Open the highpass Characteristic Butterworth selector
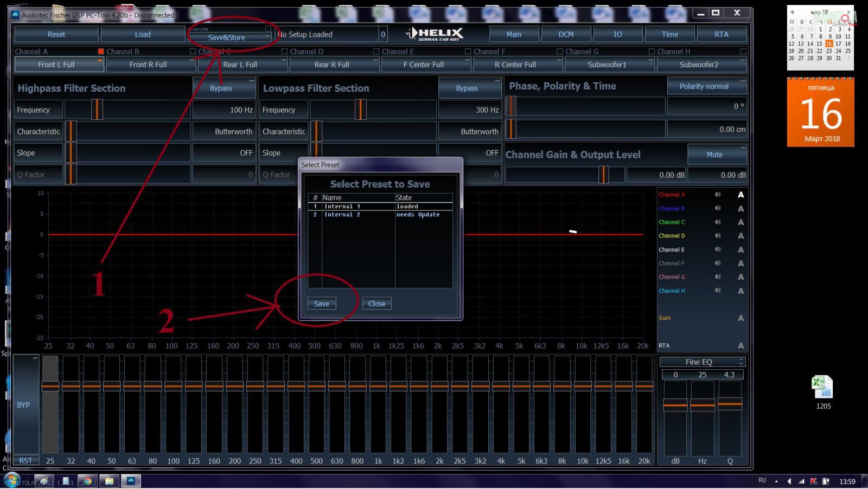868x489 pixels. point(224,131)
